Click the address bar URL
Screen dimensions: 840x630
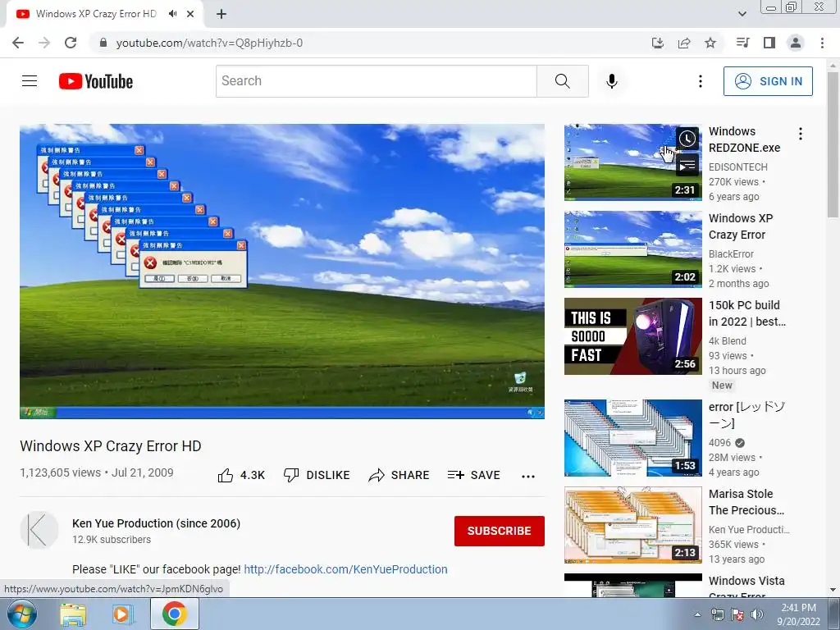click(x=209, y=43)
